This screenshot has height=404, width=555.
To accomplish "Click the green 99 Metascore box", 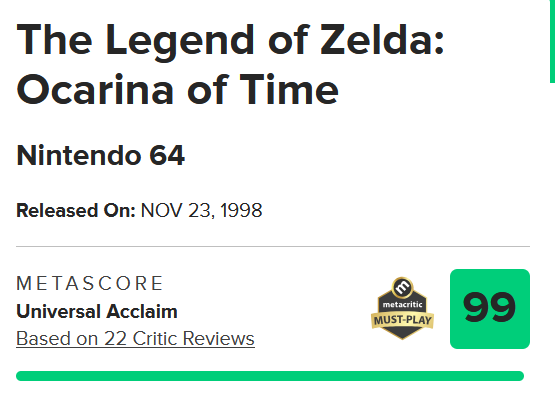I will coord(490,309).
